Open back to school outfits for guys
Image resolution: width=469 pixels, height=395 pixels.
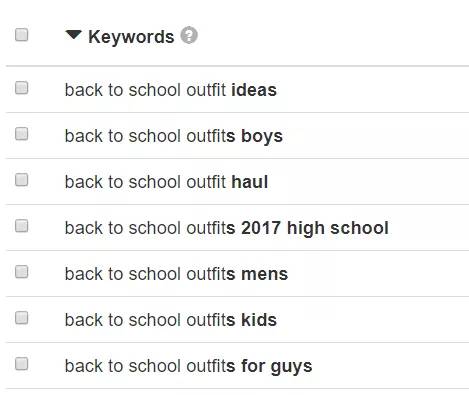tap(188, 366)
